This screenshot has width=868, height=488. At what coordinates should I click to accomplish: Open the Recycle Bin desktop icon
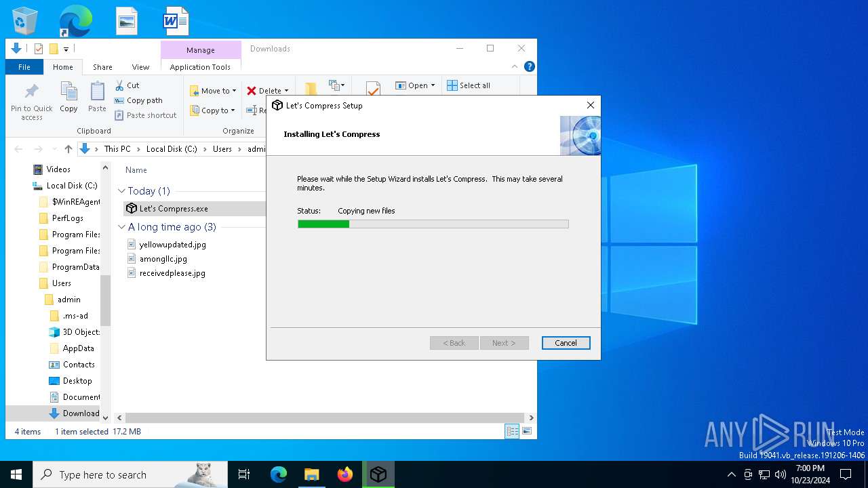coord(25,21)
